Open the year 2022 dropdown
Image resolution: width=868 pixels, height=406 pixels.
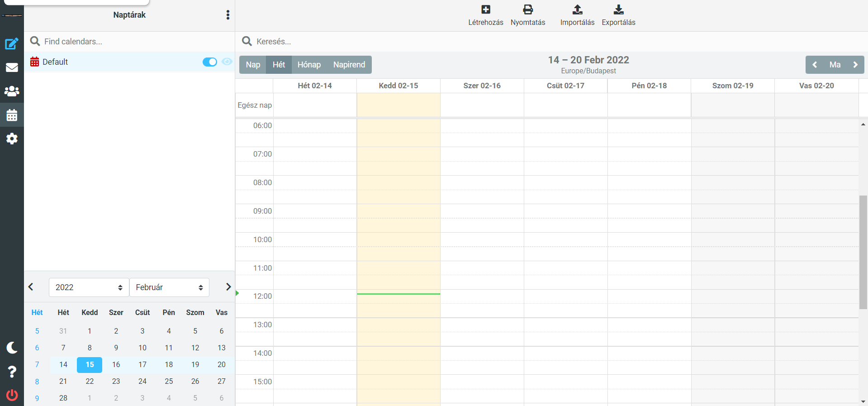[89, 287]
